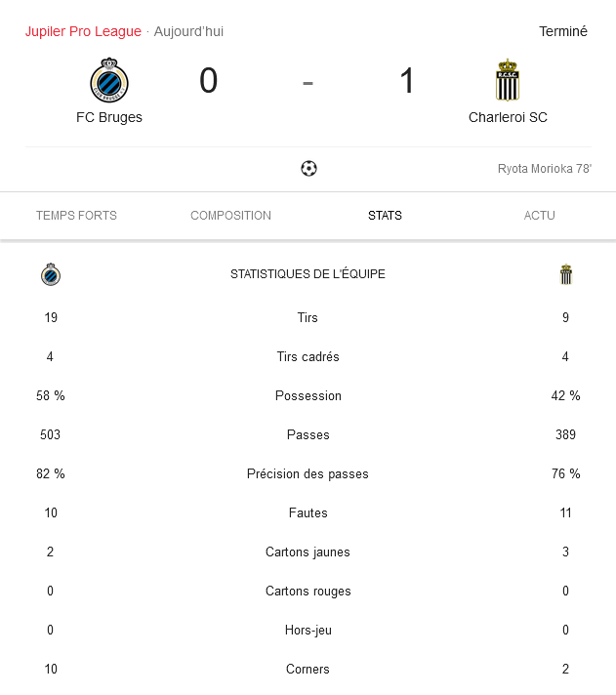The height and width of the screenshot is (695, 616).
Task: Click the soccer ball goal icon
Action: (308, 169)
